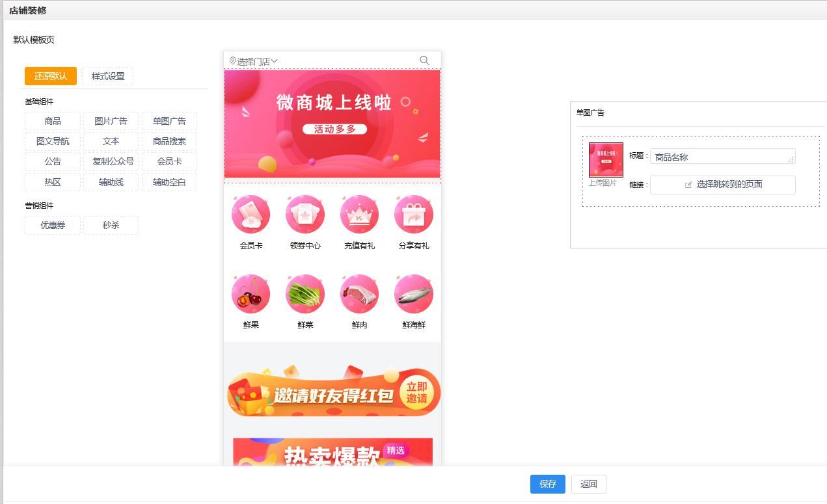Click the 营销组件 section label

pos(39,206)
